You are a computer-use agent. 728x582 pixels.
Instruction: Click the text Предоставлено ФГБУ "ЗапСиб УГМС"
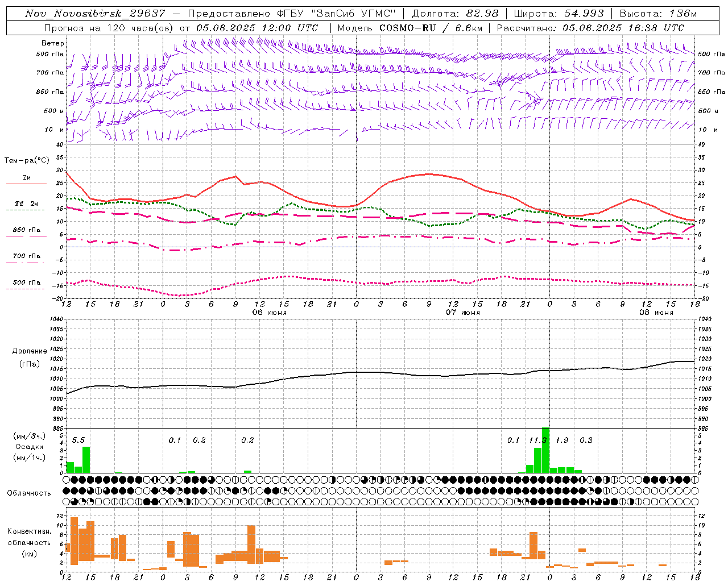point(292,14)
